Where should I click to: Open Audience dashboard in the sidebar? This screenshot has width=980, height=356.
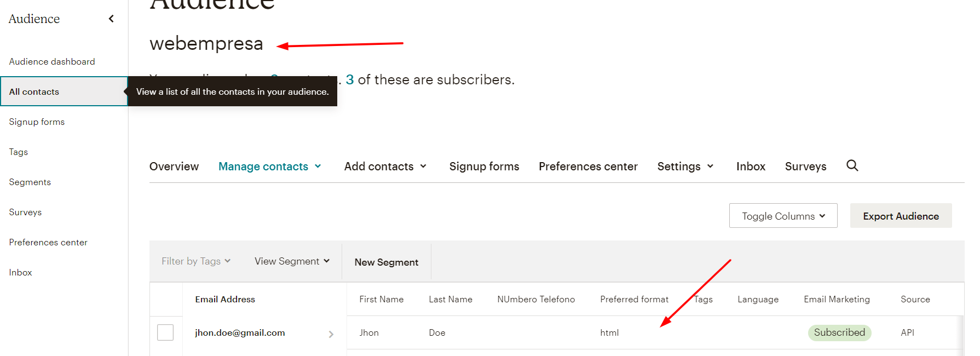52,62
